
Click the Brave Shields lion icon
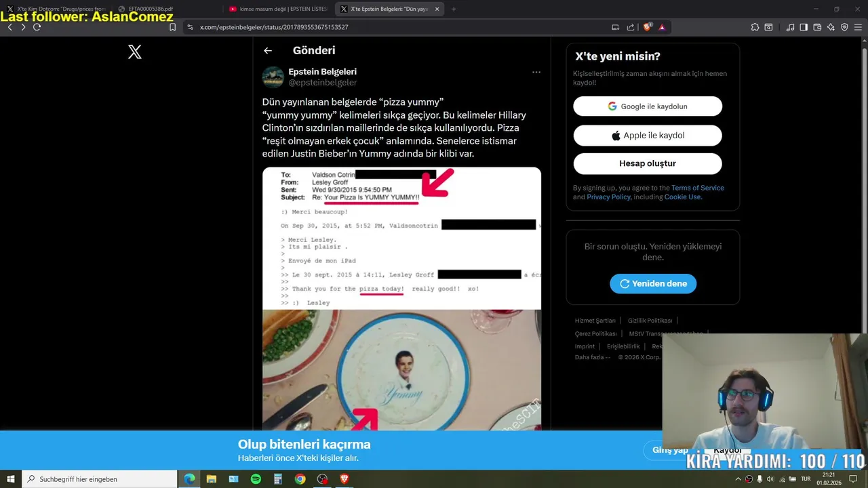pos(647,27)
